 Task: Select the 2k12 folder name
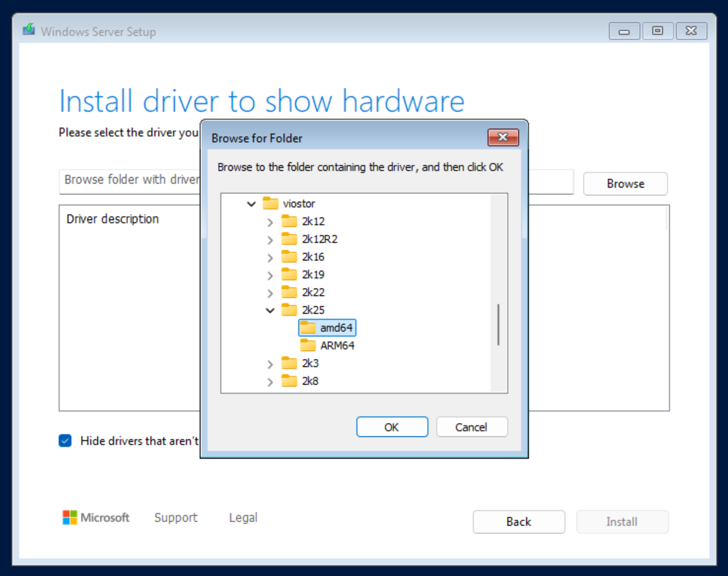(x=313, y=221)
